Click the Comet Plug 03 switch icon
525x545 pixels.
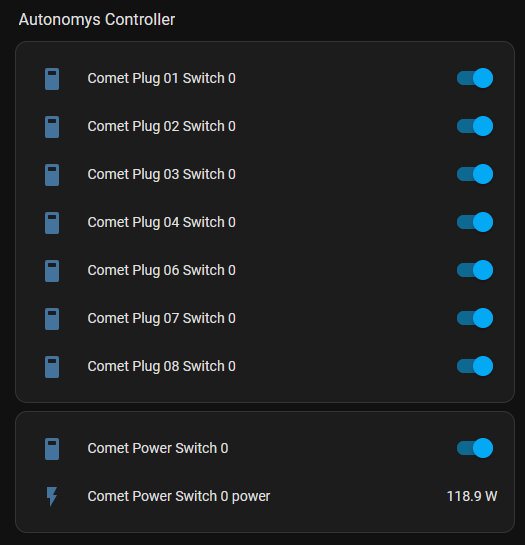click(x=52, y=175)
